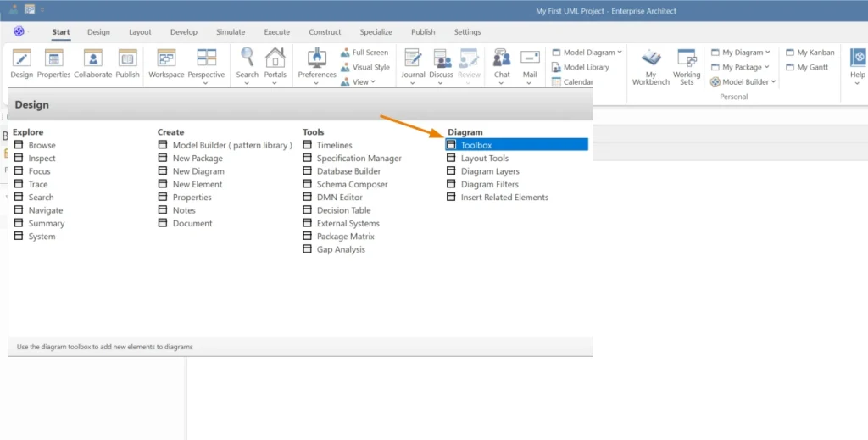Switch to the Design ribbon tab
The height and width of the screenshot is (440, 868).
[x=98, y=32]
